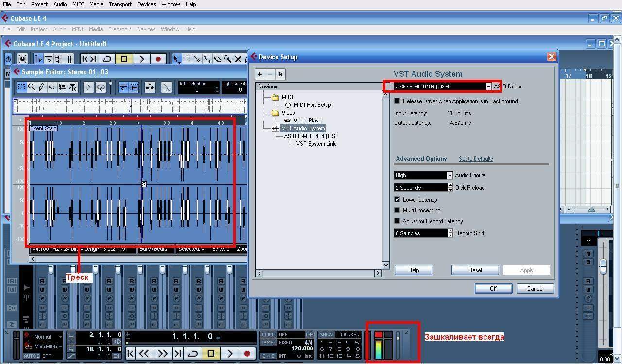Enable the Multi Processing checkbox

[x=397, y=210]
